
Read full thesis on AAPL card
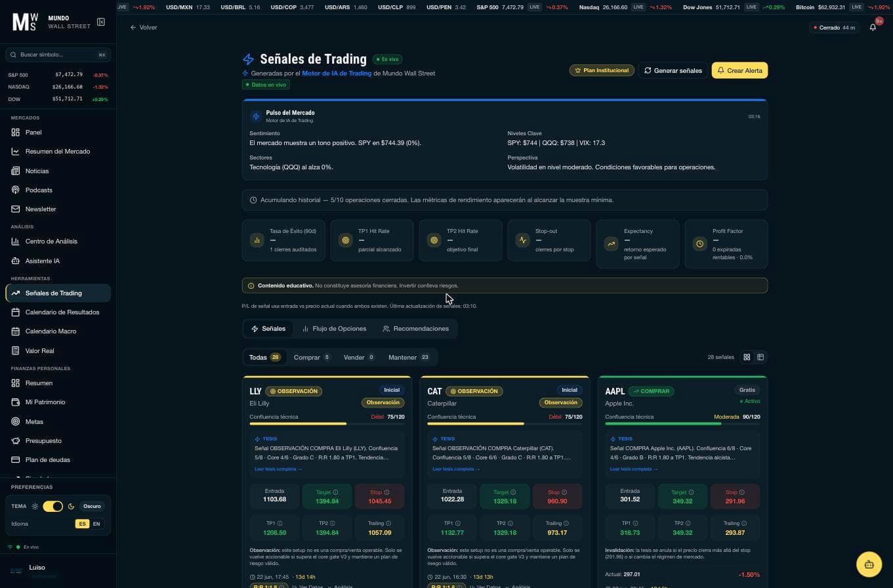tap(634, 469)
